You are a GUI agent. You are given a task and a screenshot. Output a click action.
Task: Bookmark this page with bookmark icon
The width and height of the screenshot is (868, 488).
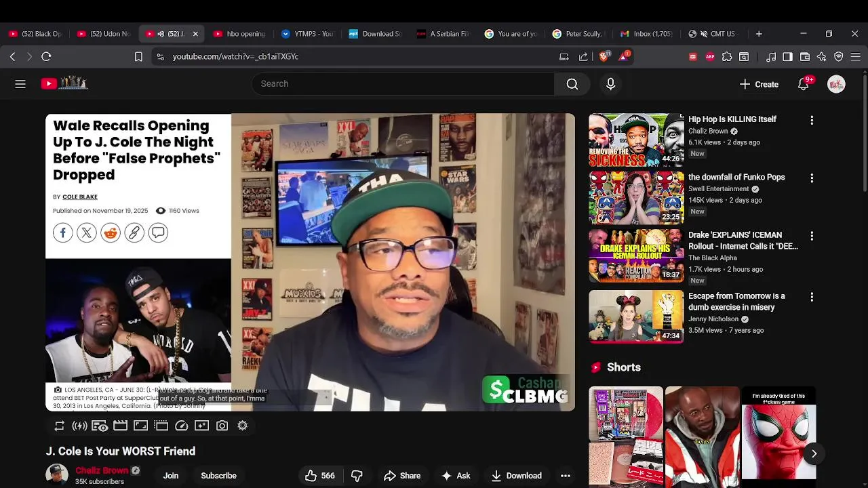click(x=138, y=57)
